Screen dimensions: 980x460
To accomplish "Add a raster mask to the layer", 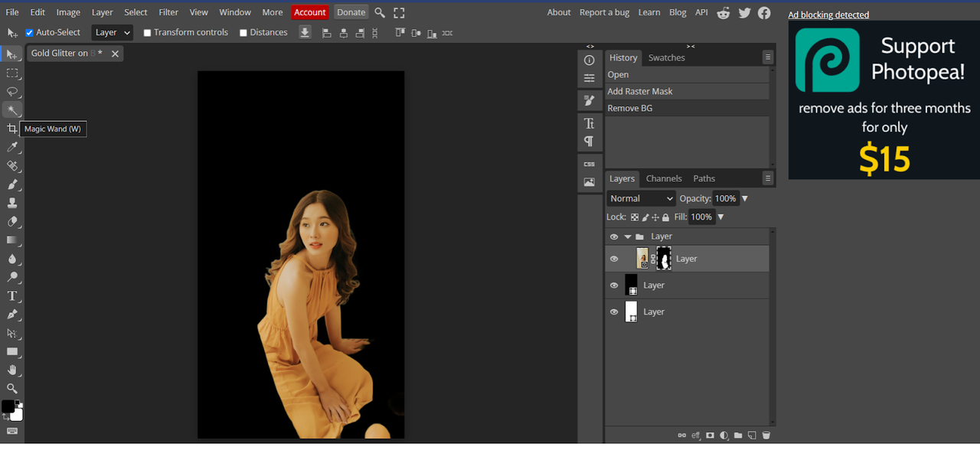I will pos(710,436).
